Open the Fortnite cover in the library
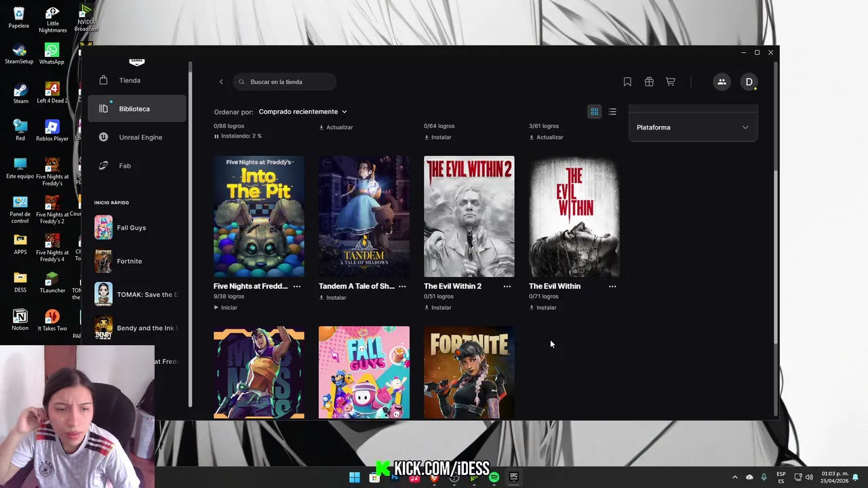Screen dimensions: 868x488 coord(469,372)
